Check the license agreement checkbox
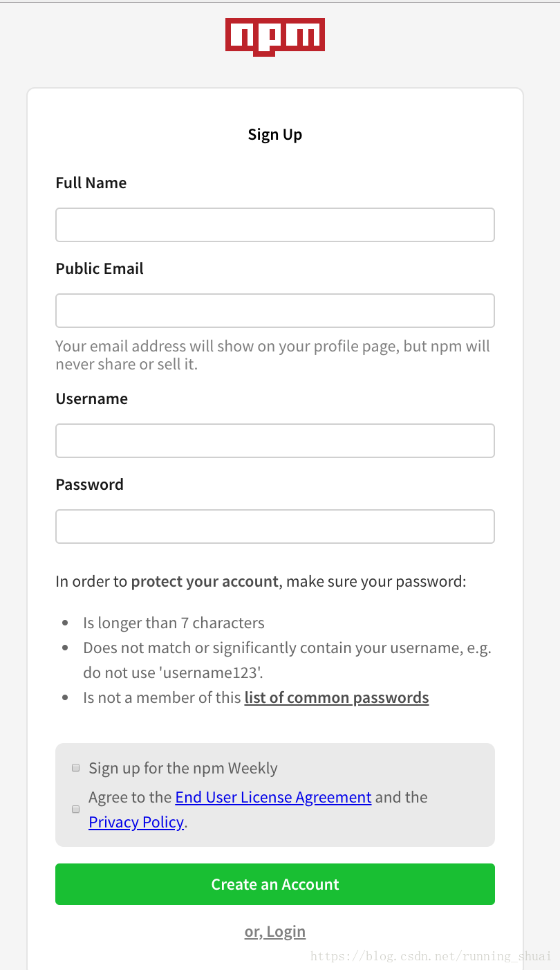This screenshot has height=970, width=560. (x=76, y=809)
